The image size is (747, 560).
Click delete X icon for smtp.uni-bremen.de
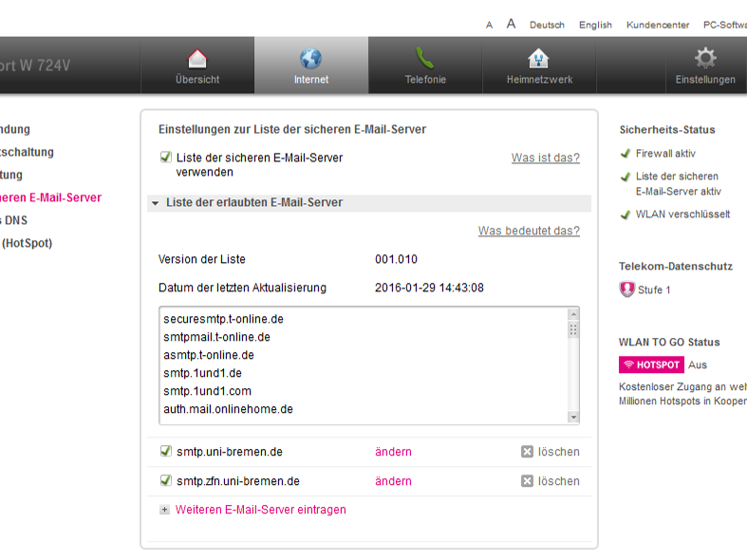click(x=528, y=452)
